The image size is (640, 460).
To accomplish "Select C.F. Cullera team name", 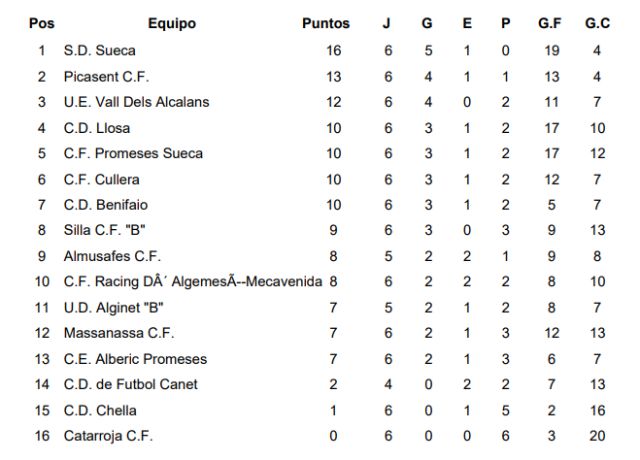I will [102, 180].
